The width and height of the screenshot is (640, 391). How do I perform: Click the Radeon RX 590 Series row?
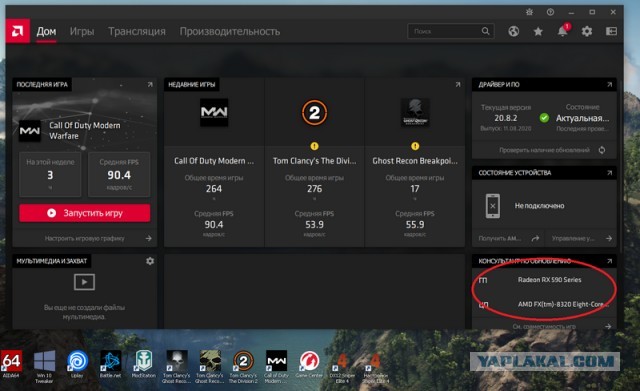pyautogui.click(x=544, y=280)
